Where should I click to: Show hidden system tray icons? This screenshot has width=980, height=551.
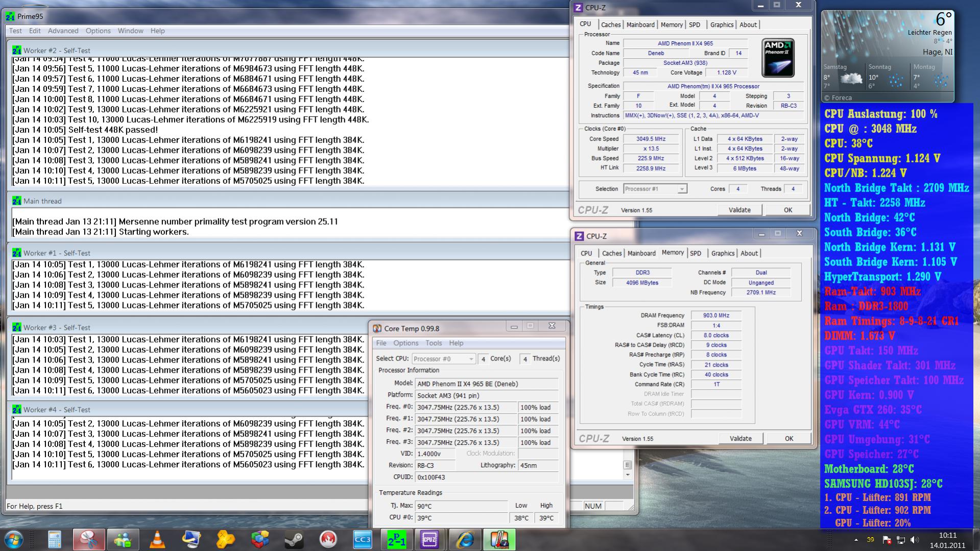click(x=856, y=540)
